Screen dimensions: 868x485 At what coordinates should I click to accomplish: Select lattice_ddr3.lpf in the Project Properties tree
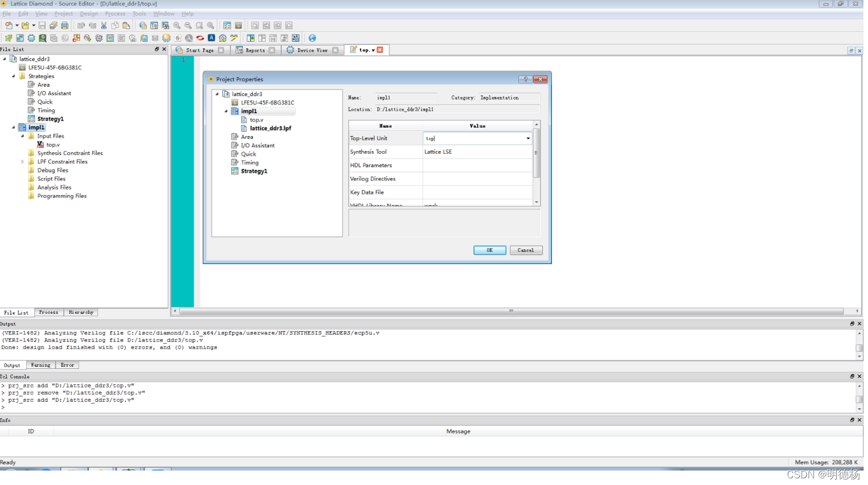click(x=271, y=128)
